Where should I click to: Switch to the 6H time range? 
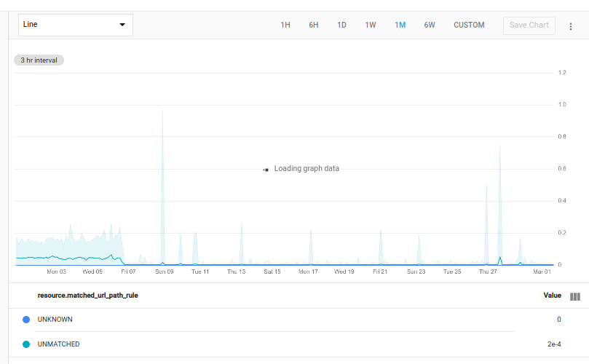pos(313,25)
